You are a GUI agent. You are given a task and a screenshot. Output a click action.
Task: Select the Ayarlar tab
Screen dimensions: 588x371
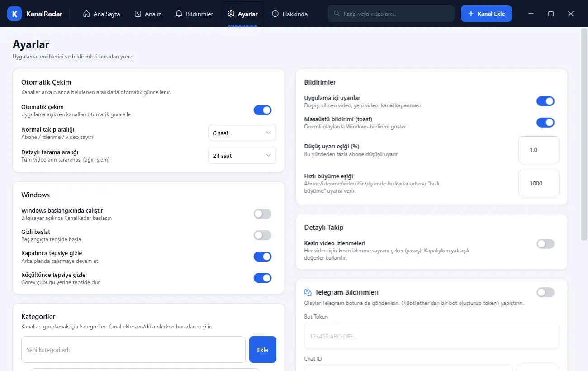243,14
